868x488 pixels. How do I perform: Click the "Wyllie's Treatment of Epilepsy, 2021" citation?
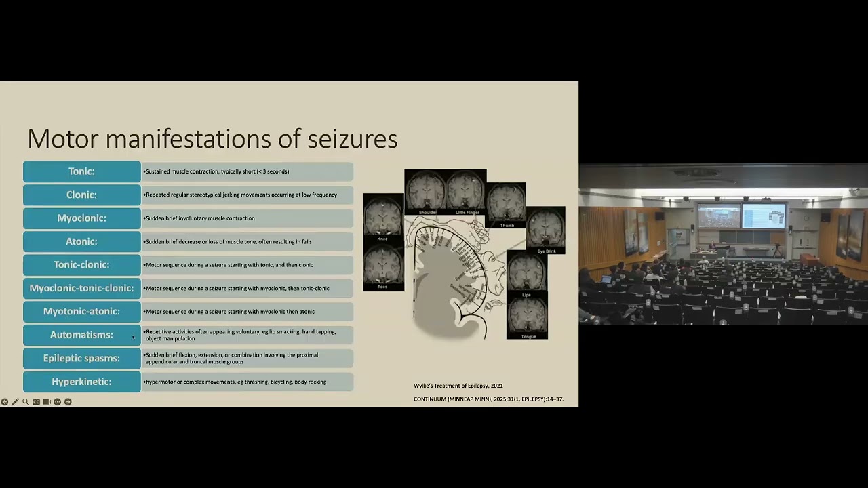[458, 386]
